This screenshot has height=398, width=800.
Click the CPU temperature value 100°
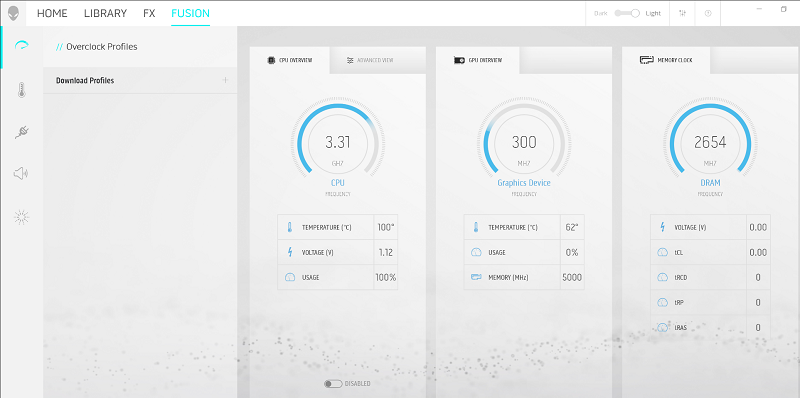point(386,227)
